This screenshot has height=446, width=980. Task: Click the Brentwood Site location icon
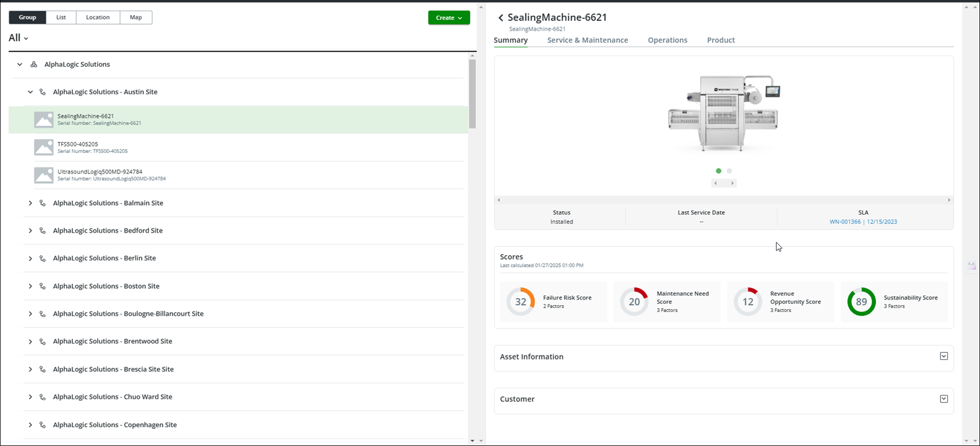click(x=43, y=342)
